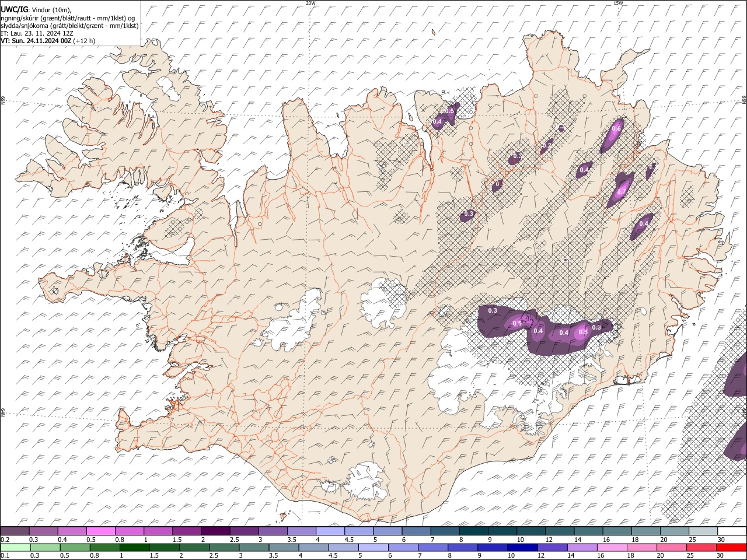Viewport: 747px width, 560px height.
Task: Select the white 30 swatch in top legend row
Action: 732,531
